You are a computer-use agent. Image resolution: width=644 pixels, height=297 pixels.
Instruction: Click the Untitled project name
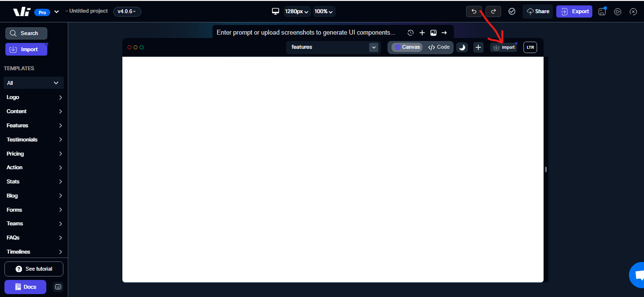click(88, 11)
